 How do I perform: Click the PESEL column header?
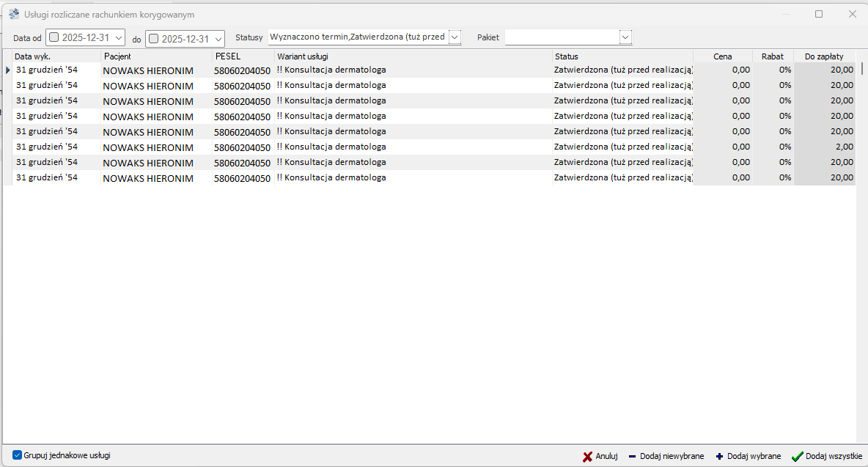pyautogui.click(x=243, y=56)
